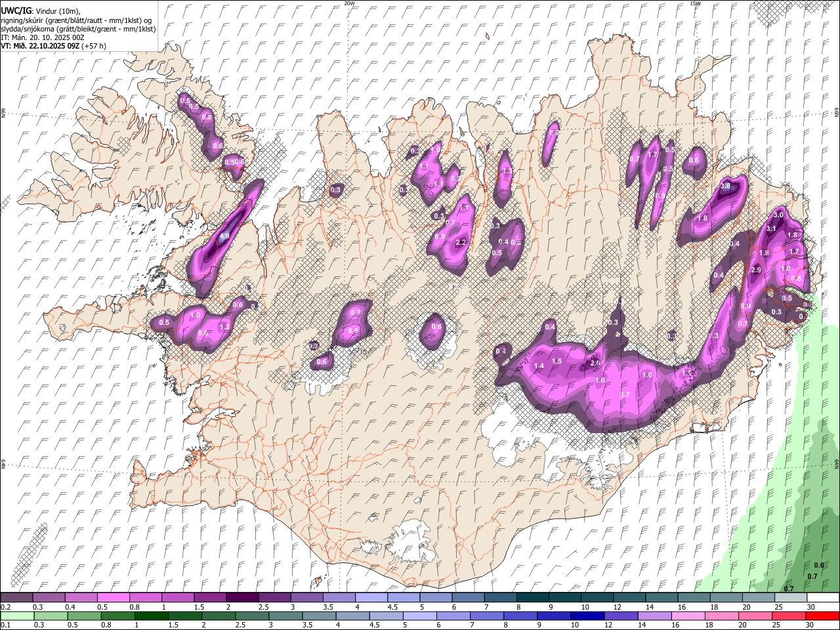This screenshot has height=630, width=840.
Task: Click the 'UWC/IG: Vindur (10m)' title text
Action: [x=40, y=11]
